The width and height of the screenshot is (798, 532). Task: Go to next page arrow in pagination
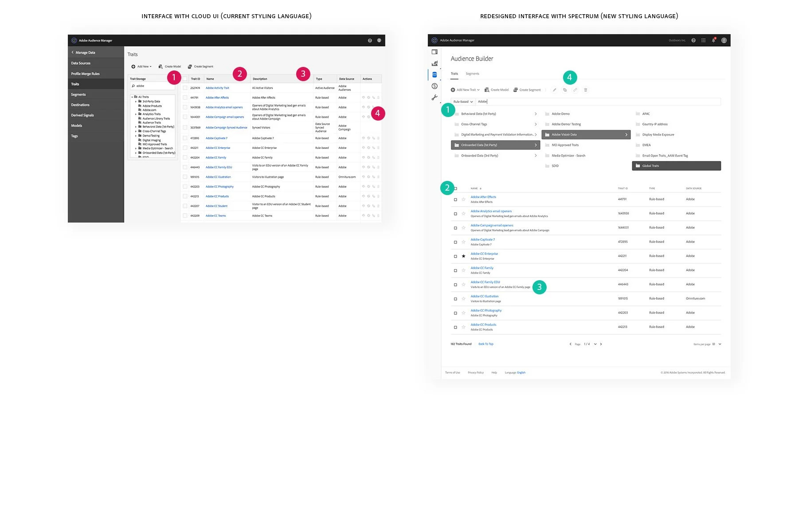coord(601,344)
